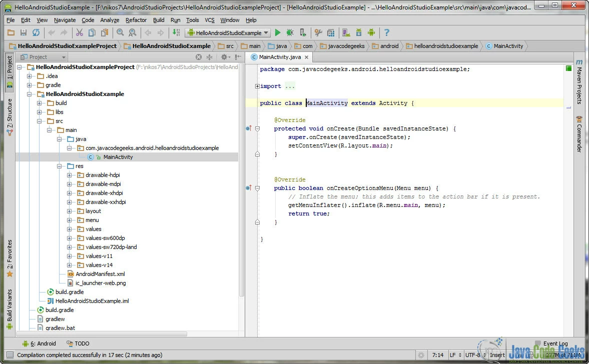Start debugging with the bug icon

coord(290,32)
